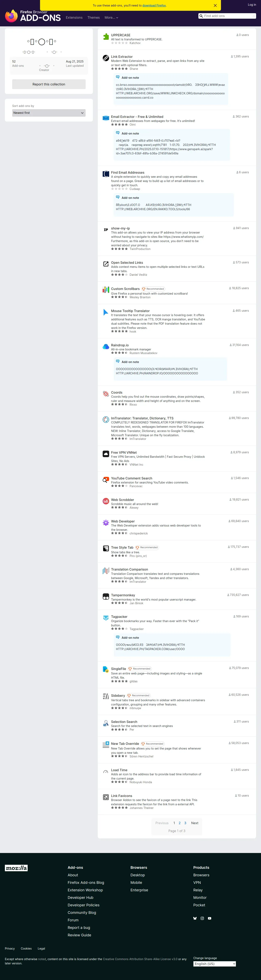261x980 pixels.
Task: Open the Tampermonkey add-on icon
Action: pyautogui.click(x=106, y=597)
